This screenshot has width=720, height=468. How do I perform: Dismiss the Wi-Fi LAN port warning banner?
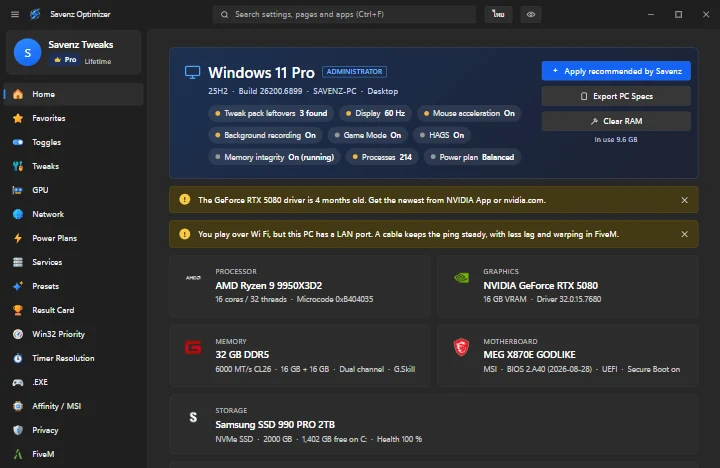(684, 234)
